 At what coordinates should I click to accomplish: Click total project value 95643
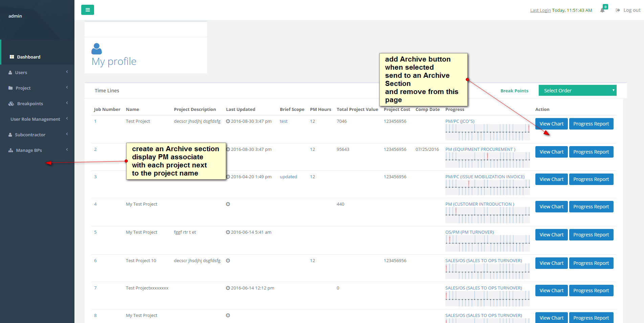point(343,149)
